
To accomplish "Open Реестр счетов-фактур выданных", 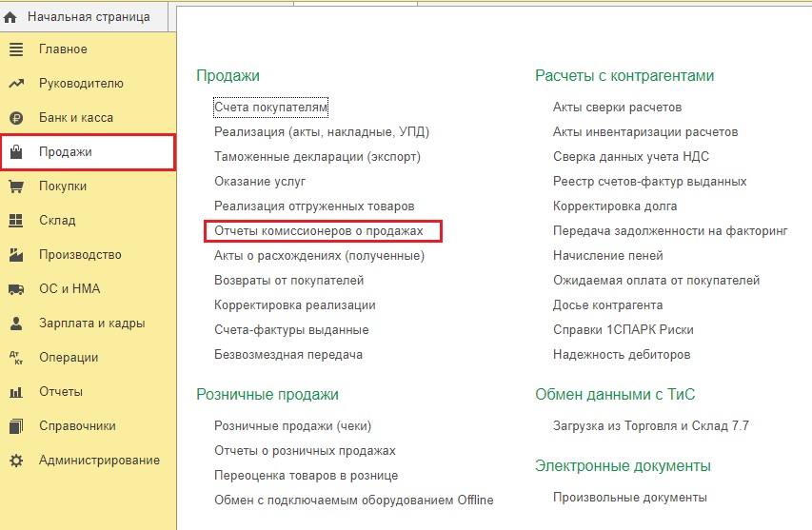I will pyautogui.click(x=650, y=182).
